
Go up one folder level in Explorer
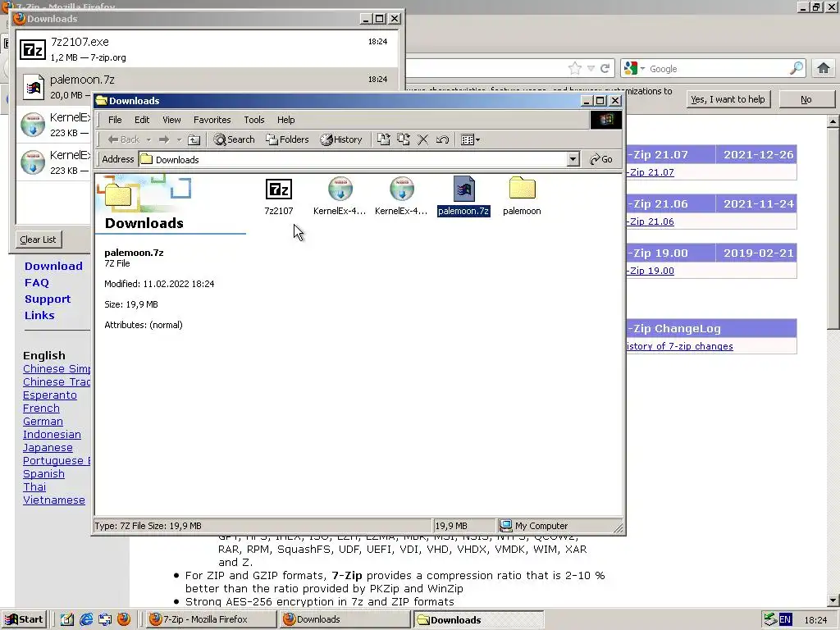tap(194, 139)
